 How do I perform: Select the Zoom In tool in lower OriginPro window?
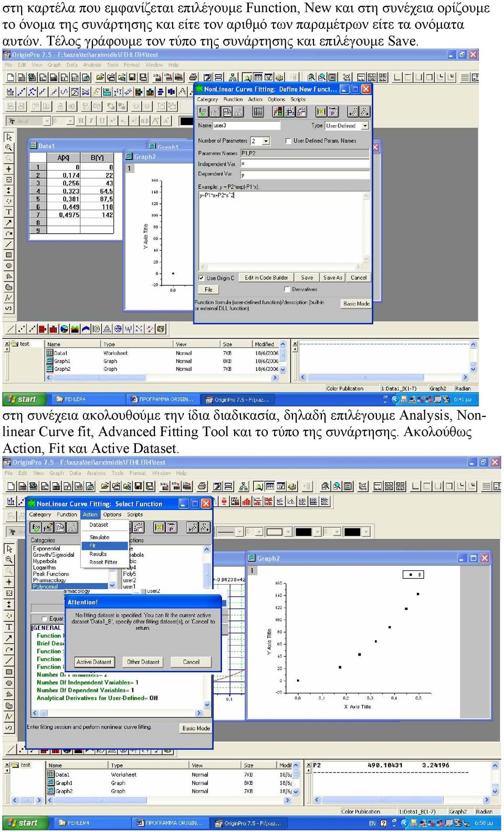[x=9, y=559]
